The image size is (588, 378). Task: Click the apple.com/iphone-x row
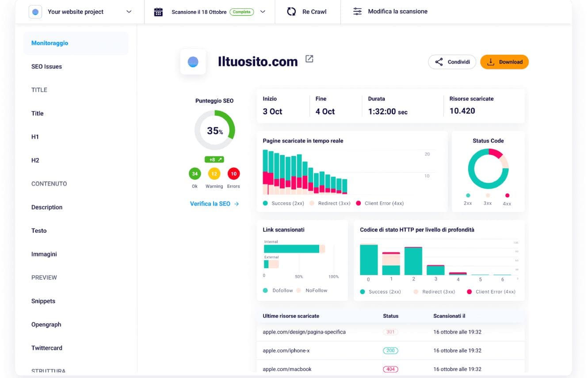[390, 350]
